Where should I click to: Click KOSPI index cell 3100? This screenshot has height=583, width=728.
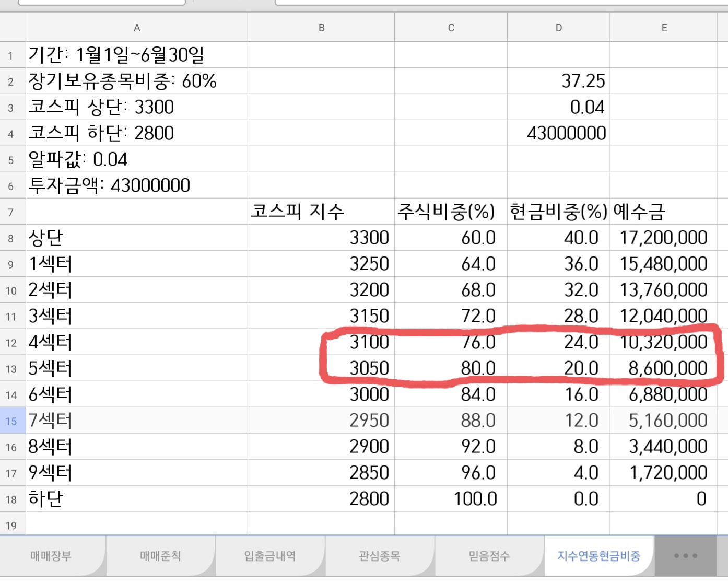coord(321,342)
